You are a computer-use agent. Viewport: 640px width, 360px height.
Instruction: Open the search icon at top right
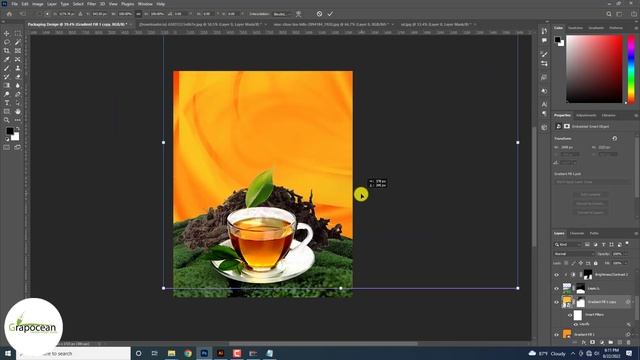pyautogui.click(x=609, y=14)
